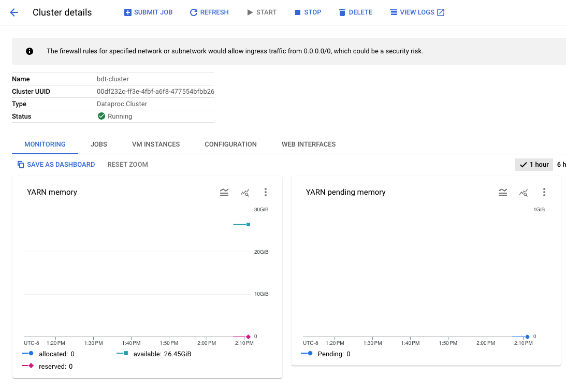Screen dimensions: 566x392
Task: Select the 1 hour time range
Action: pyautogui.click(x=534, y=165)
